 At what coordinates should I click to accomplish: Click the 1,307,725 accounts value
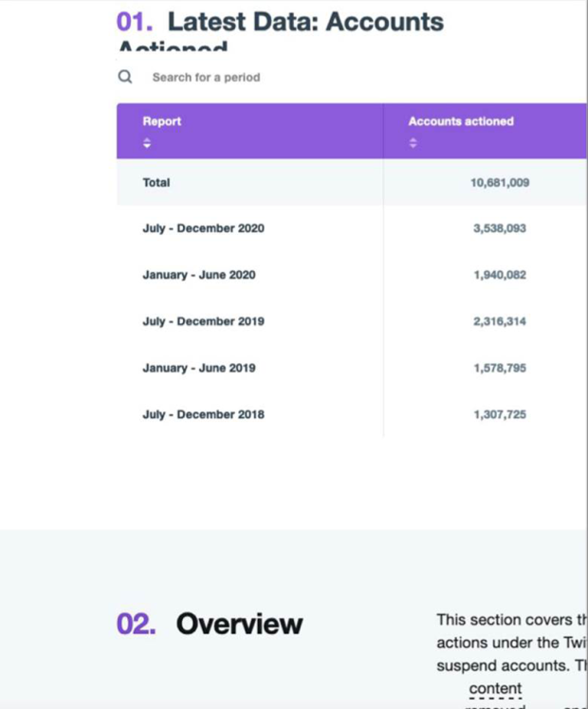499,414
